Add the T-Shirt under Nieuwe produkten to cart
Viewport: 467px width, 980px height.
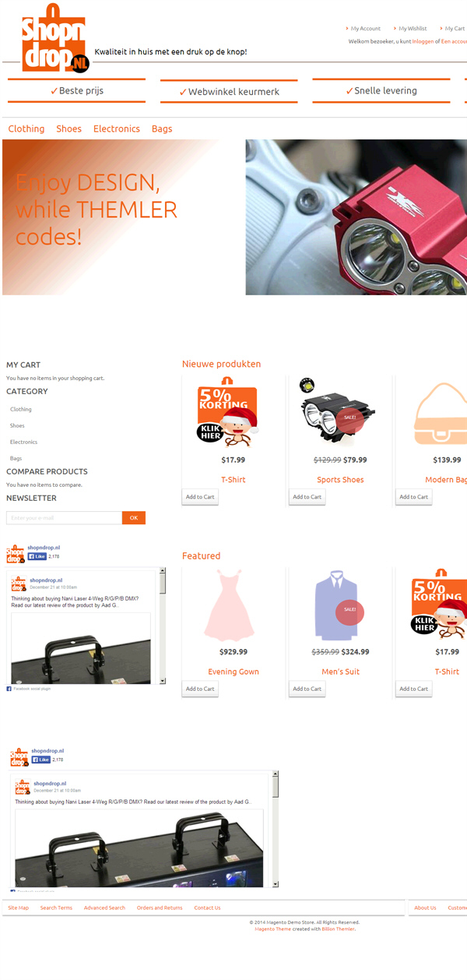pyautogui.click(x=200, y=497)
